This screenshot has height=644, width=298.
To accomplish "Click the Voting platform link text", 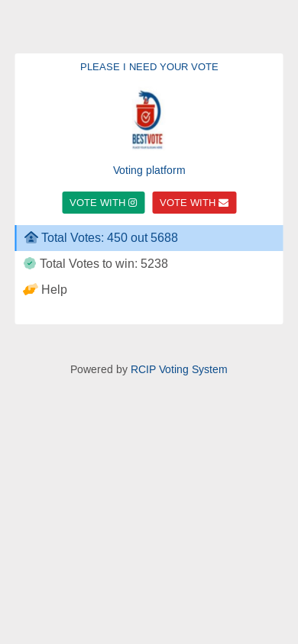I will [x=149, y=170].
